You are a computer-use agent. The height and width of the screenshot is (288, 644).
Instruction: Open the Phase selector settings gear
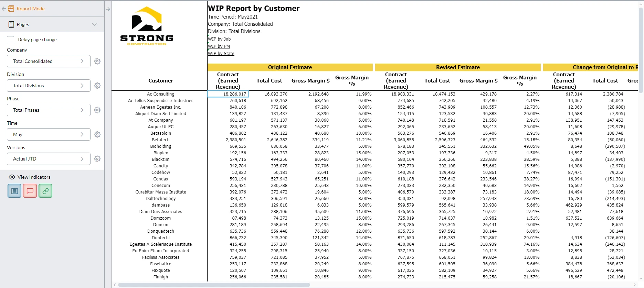pos(97,110)
